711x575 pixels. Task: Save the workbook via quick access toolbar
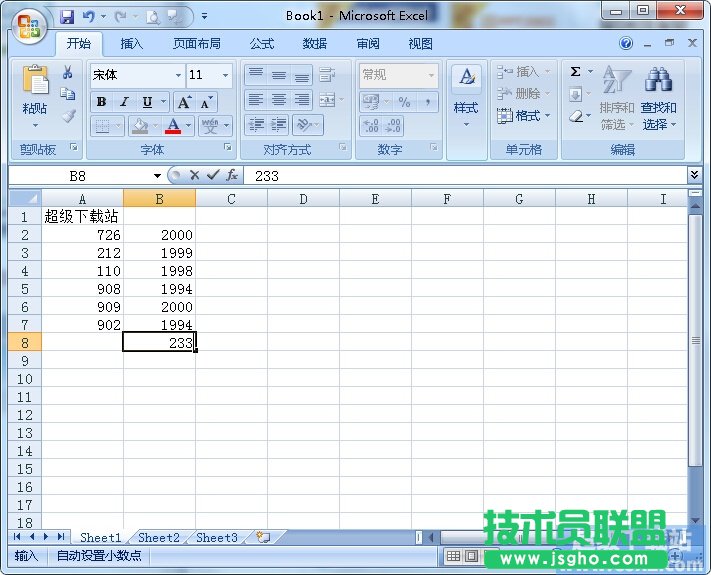tap(67, 16)
